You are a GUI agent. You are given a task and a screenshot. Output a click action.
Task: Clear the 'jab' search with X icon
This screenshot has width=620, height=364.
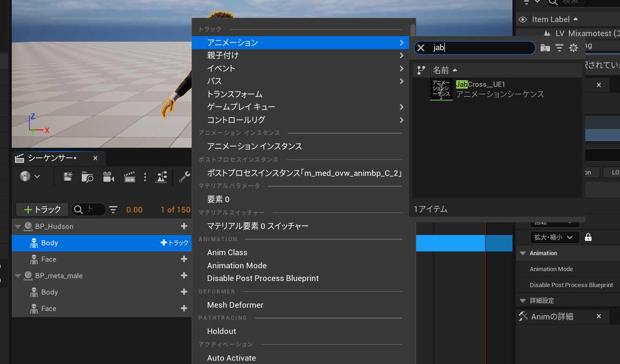click(x=421, y=48)
